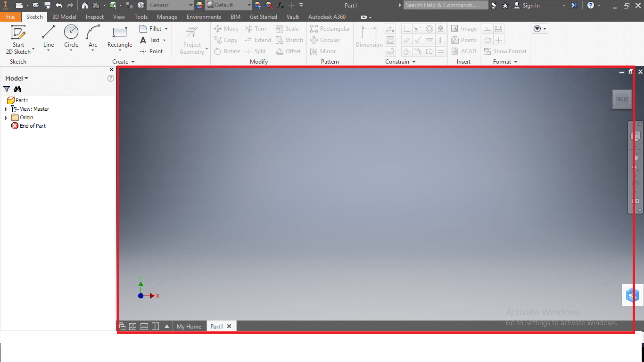
Task: Click Show Format in the Format panel
Action: tap(505, 51)
